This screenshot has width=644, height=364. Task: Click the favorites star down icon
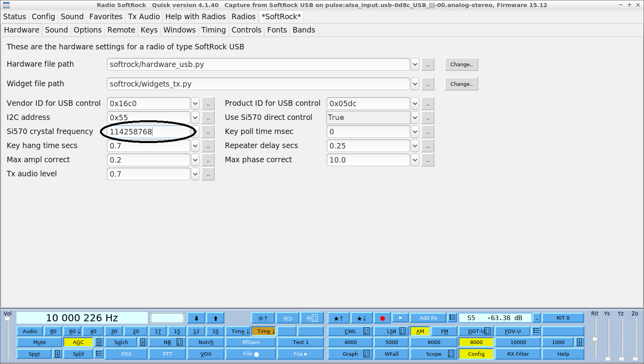[x=361, y=318]
